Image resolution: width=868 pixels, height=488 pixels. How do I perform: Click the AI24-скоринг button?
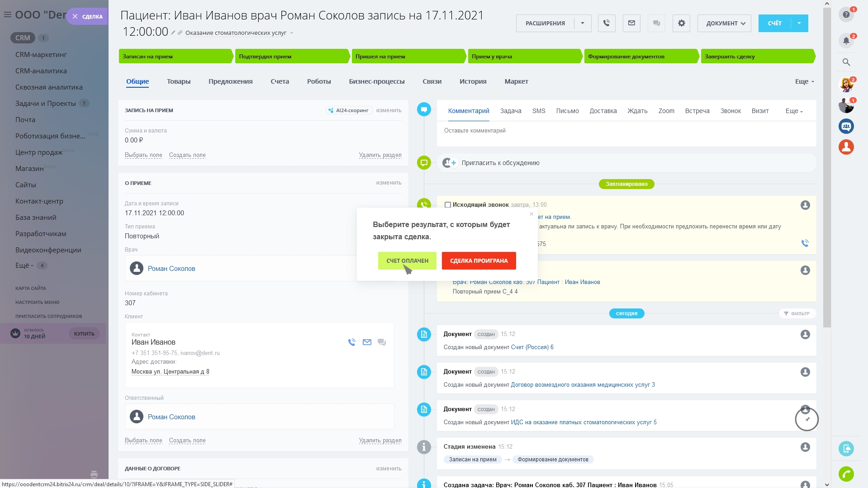click(349, 110)
